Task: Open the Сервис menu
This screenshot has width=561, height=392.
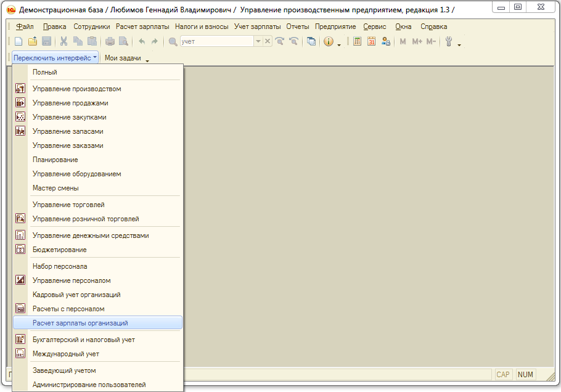Action: pos(375,27)
